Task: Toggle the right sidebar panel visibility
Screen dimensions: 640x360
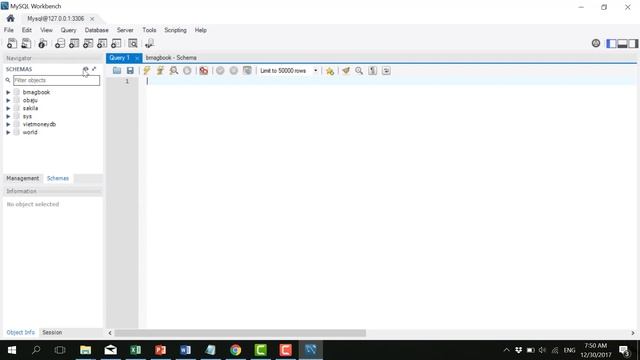Action: pyautogui.click(x=633, y=43)
